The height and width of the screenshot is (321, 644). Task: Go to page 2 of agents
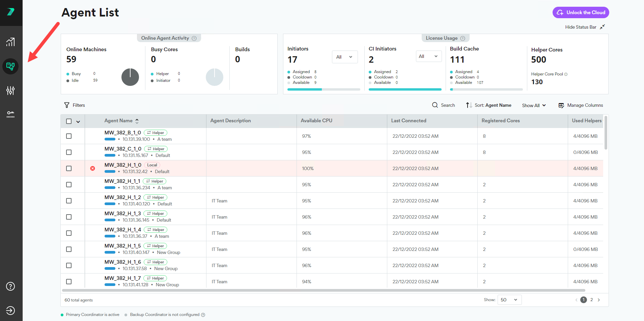[591, 300]
